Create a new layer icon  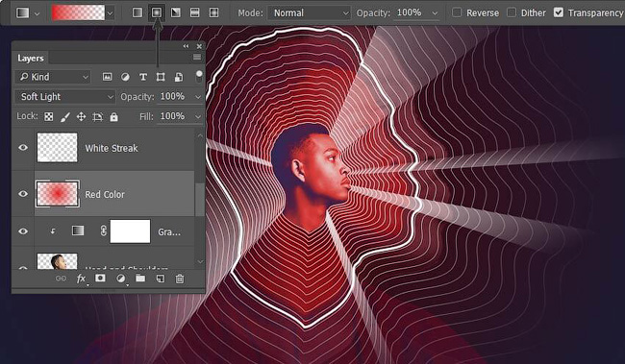point(161,279)
